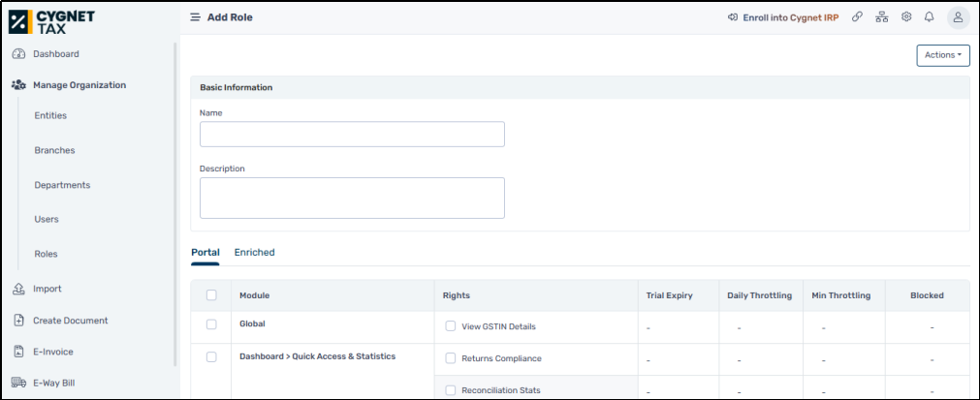This screenshot has height=400, width=980.
Task: Click the link chain icon in header
Action: click(x=858, y=17)
